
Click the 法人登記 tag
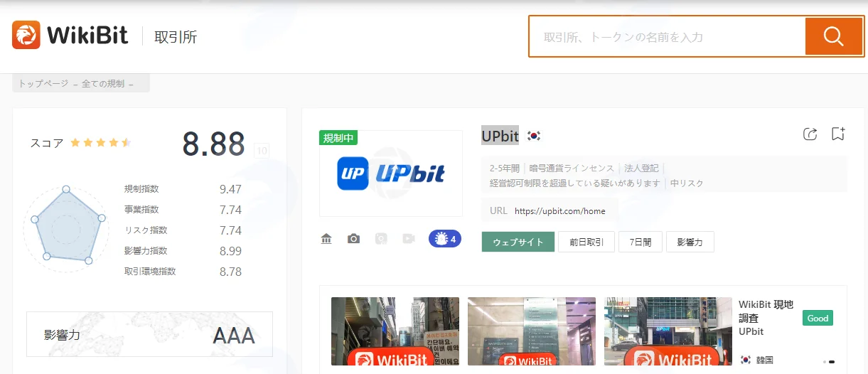click(642, 169)
